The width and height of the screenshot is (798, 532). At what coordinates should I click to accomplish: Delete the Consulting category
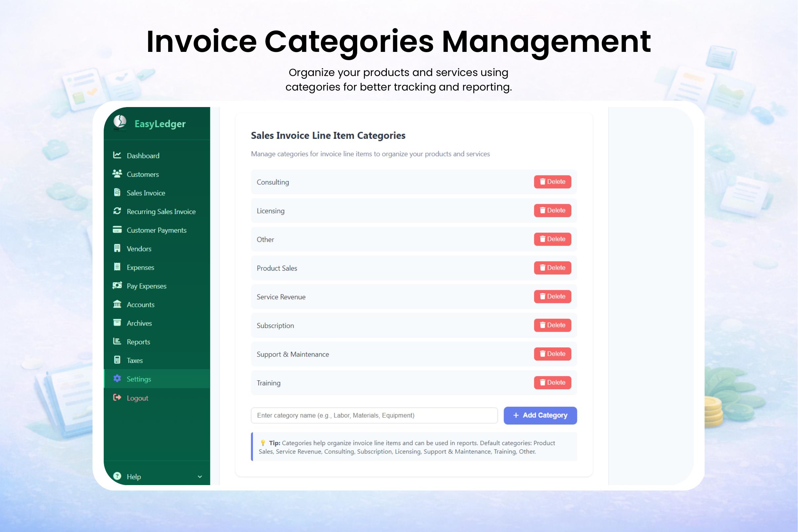click(552, 182)
